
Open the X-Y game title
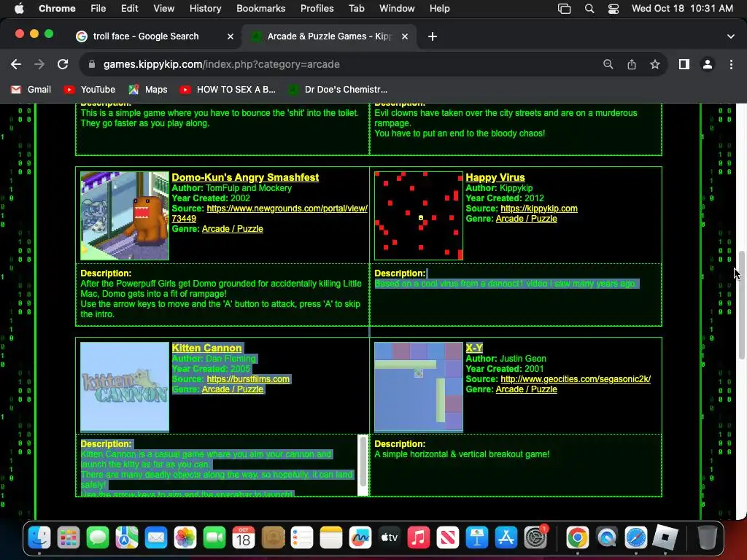(474, 348)
